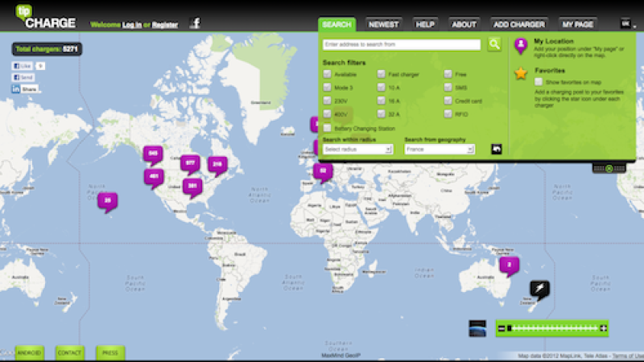The height and width of the screenshot is (362, 644).
Task: Click the zoom out minus icon
Action: coord(501,328)
